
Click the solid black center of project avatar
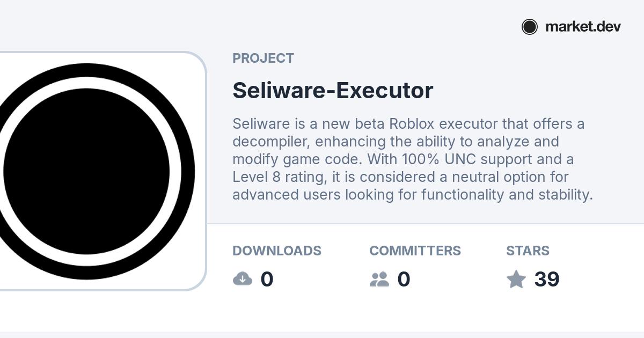(x=86, y=172)
